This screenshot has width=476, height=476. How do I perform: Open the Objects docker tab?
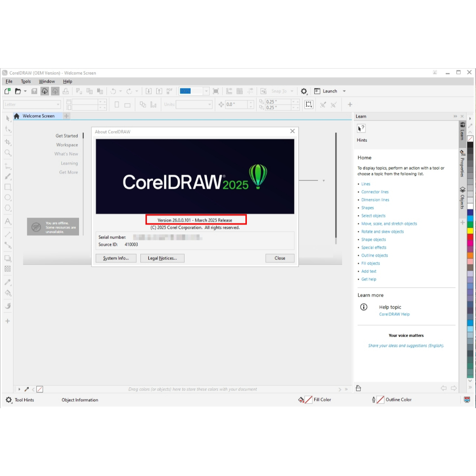coord(463,198)
